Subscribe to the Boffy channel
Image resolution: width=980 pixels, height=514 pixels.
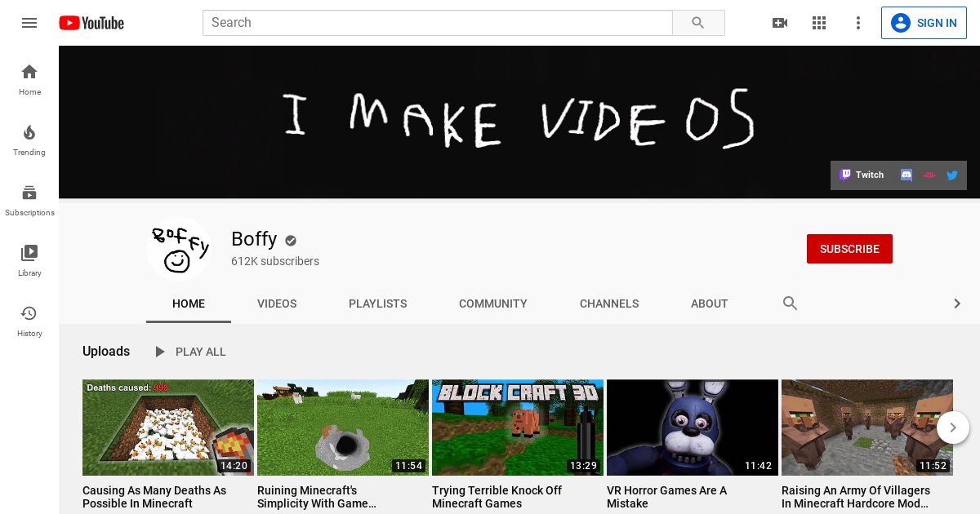849,249
